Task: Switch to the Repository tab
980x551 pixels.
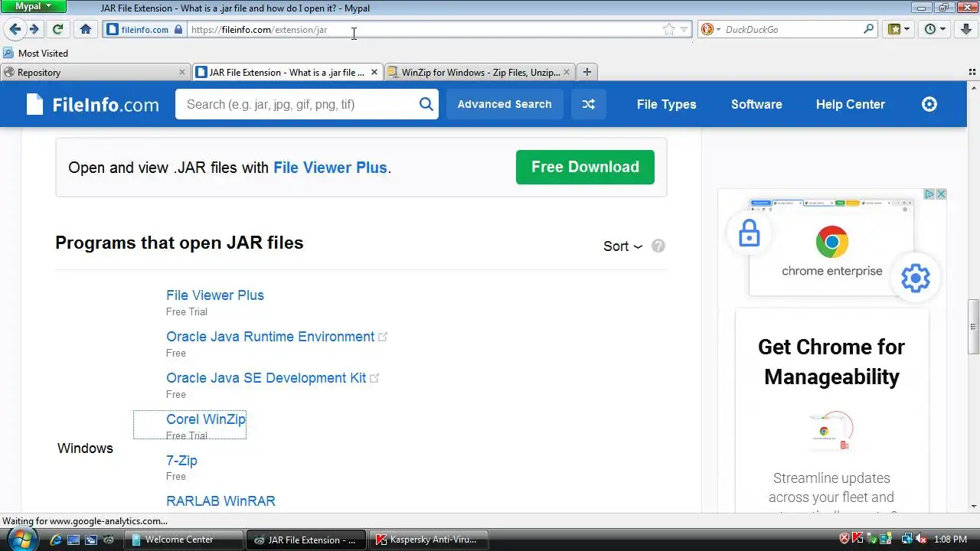Action: [x=95, y=72]
